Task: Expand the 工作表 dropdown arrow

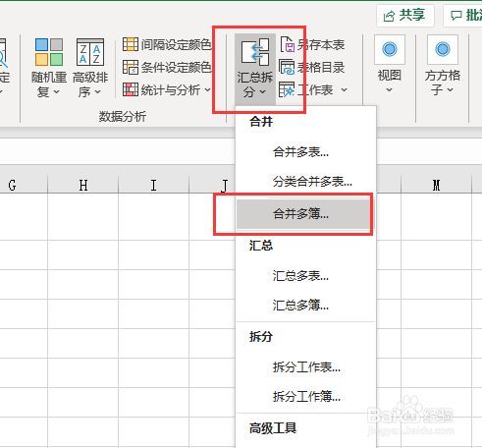Action: 344,89
